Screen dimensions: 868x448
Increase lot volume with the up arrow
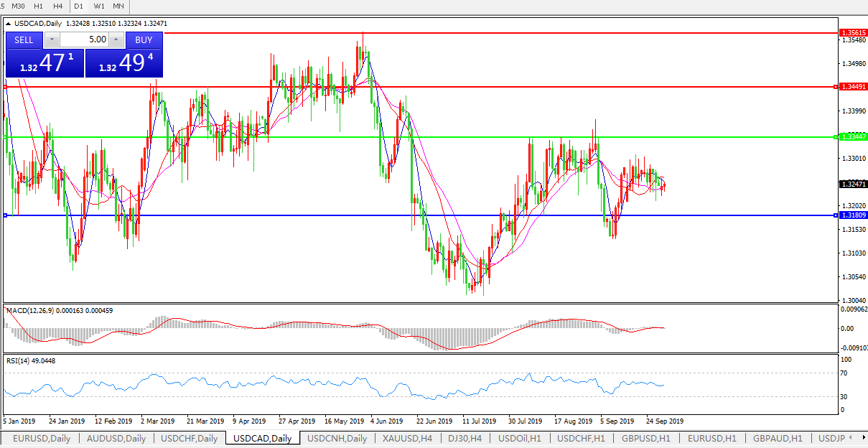(116, 40)
